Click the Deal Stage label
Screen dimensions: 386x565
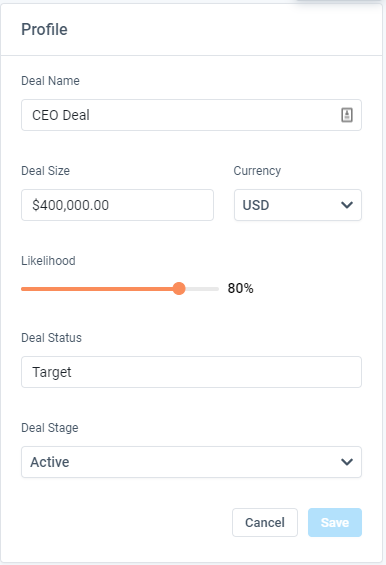pyautogui.click(x=50, y=428)
